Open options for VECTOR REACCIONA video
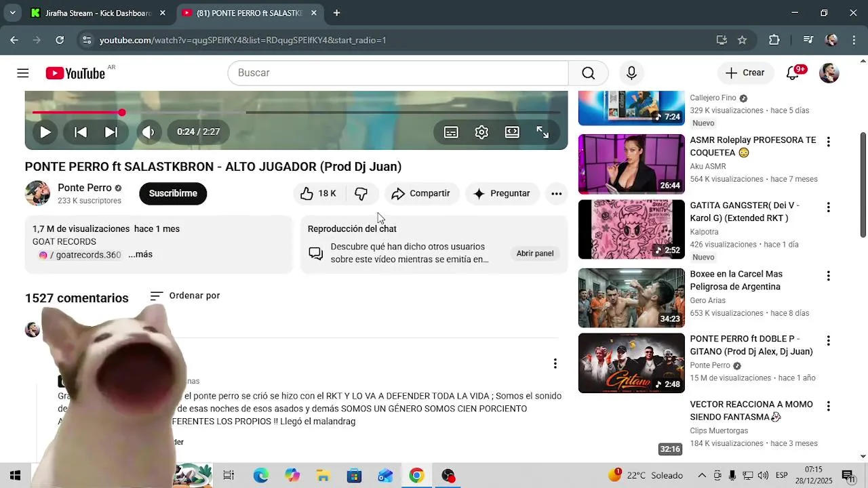The width and height of the screenshot is (868, 488). point(828,406)
